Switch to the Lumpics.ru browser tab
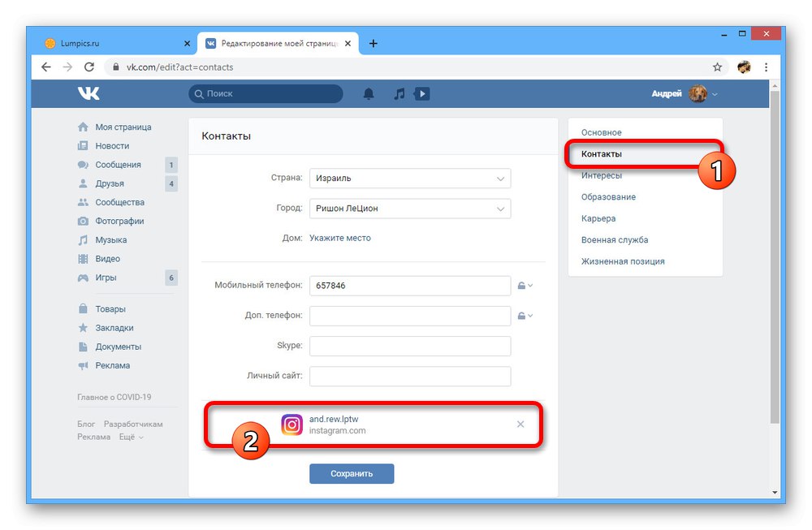 coord(117,44)
